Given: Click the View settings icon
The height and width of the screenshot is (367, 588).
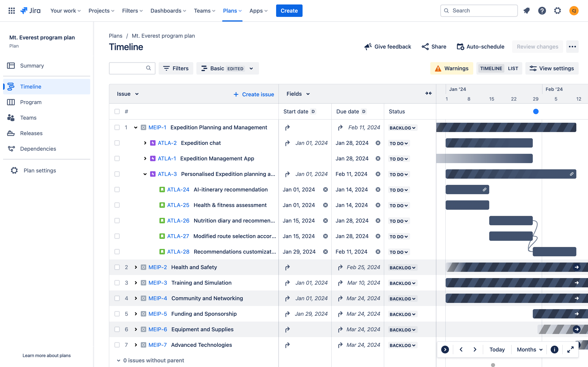Looking at the screenshot, I should click(x=533, y=68).
